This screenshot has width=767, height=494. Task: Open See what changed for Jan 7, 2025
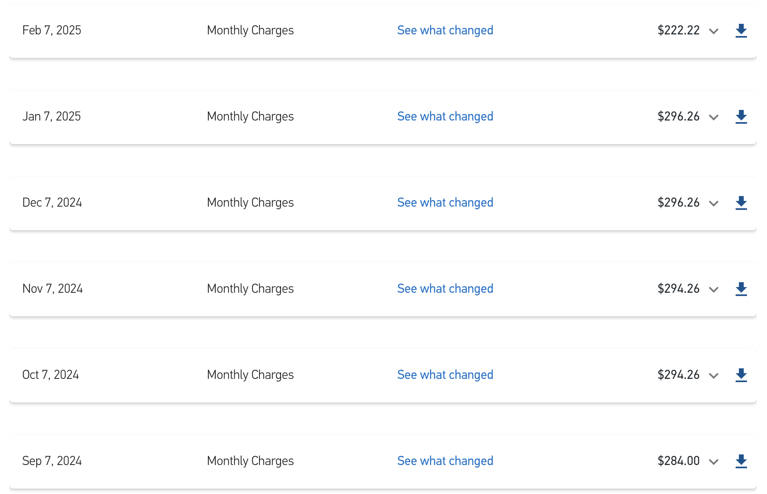[x=445, y=116]
